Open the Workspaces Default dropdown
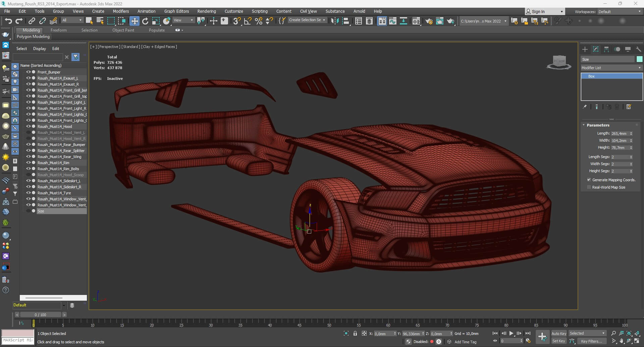This screenshot has width=644, height=347. [620, 12]
